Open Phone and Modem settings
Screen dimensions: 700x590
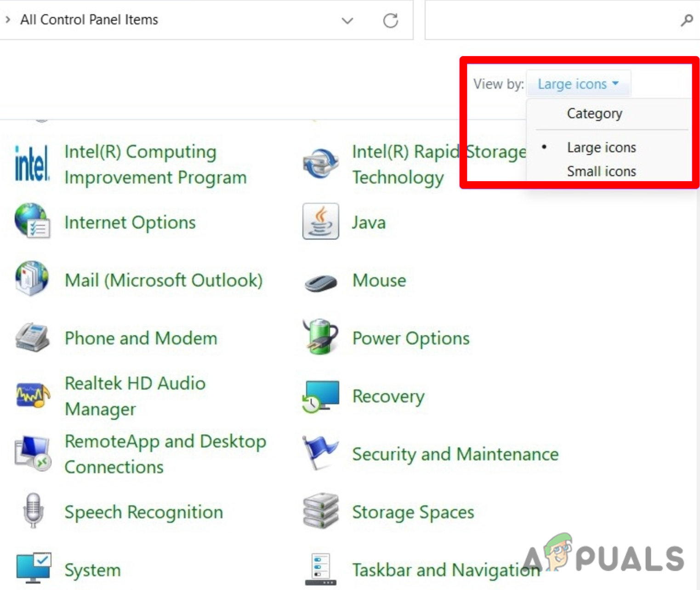(x=141, y=338)
